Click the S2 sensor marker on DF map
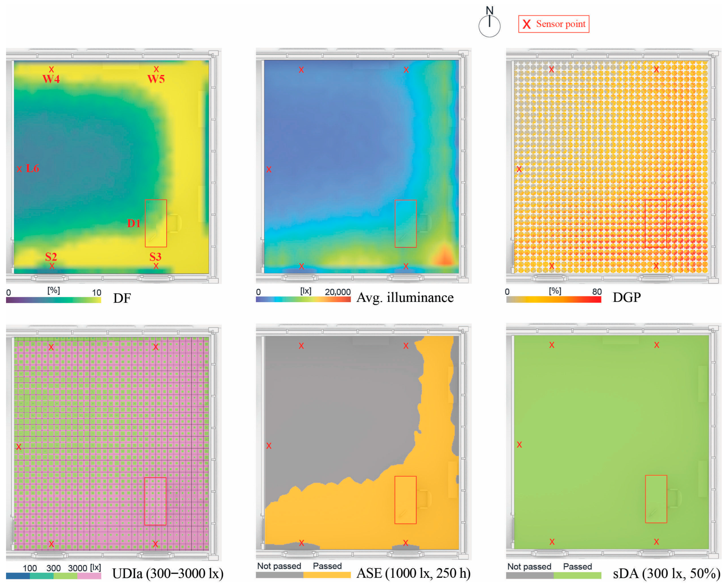 coord(52,266)
